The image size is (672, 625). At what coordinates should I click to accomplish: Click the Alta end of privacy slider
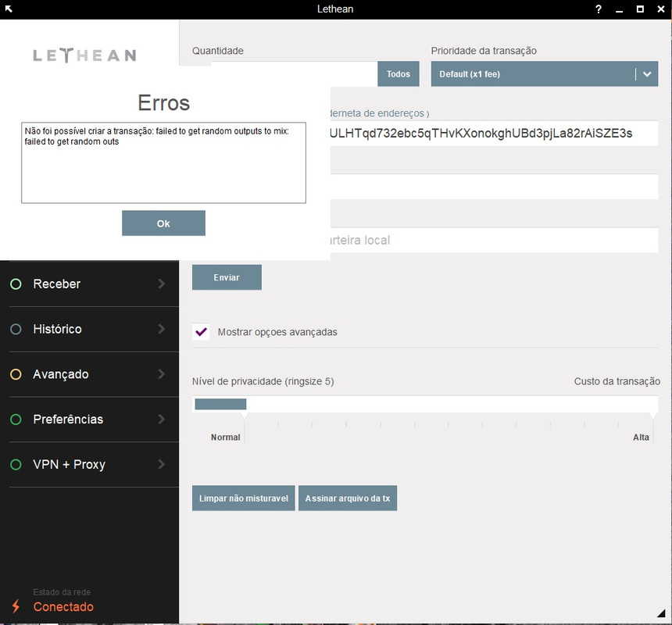(x=642, y=437)
